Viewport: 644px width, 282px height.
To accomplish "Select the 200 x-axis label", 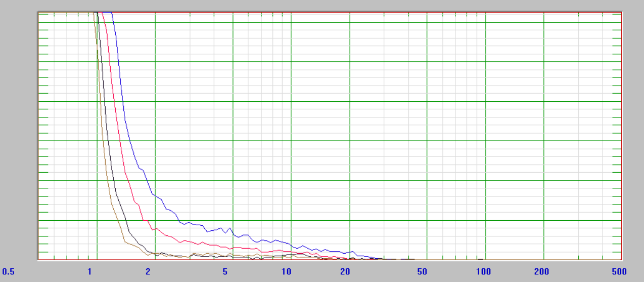I will point(542,271).
